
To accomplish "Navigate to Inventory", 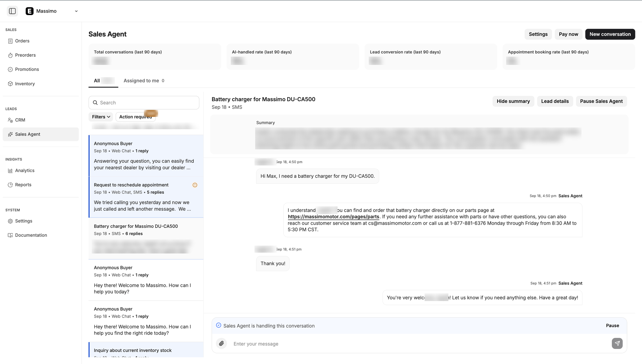I will 41,84.
